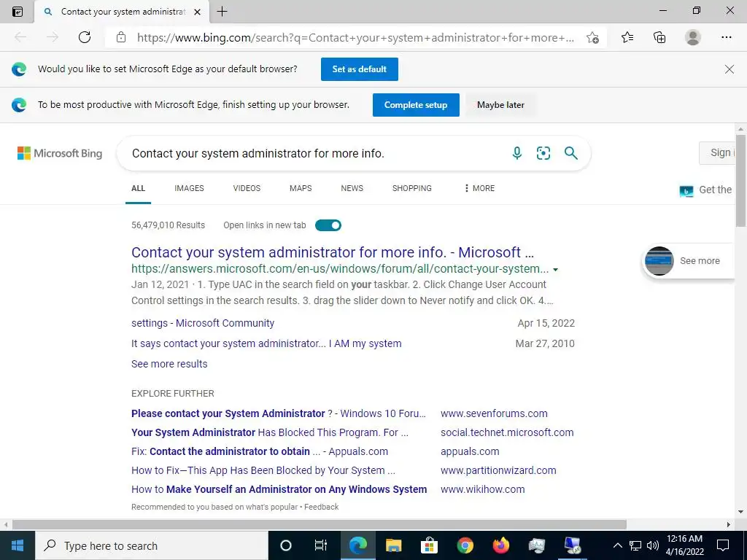Choose Maybe later for browser setup
Image resolution: width=747 pixels, height=560 pixels.
(x=500, y=105)
